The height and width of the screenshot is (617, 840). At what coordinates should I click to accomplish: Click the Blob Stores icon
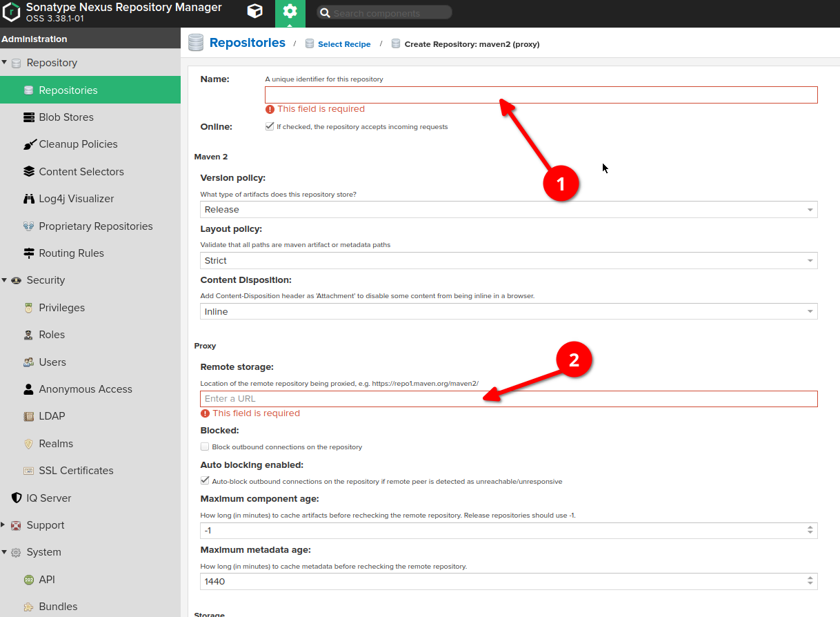point(28,117)
